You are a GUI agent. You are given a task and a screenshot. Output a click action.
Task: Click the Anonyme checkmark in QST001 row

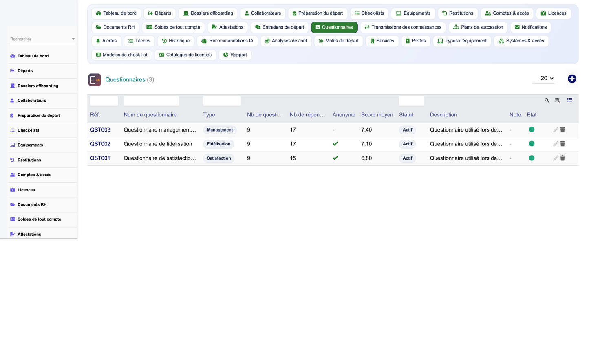pos(335,158)
